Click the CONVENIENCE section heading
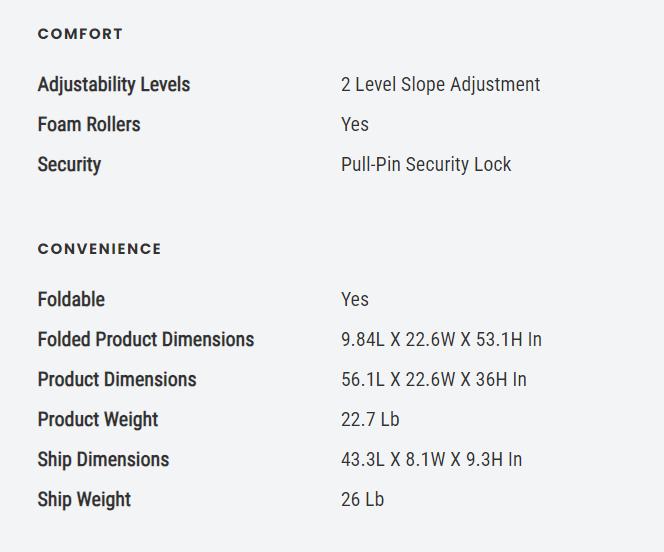This screenshot has height=552, width=664. [x=99, y=249]
